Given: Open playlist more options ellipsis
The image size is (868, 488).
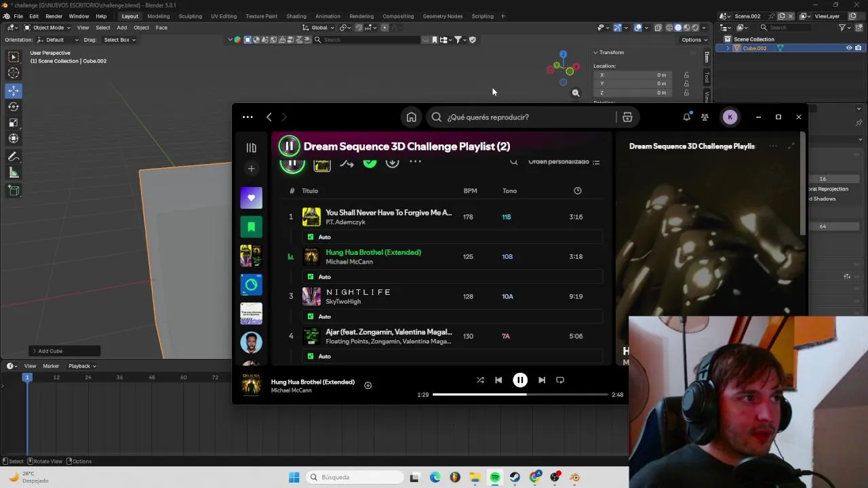Looking at the screenshot, I should tap(415, 162).
